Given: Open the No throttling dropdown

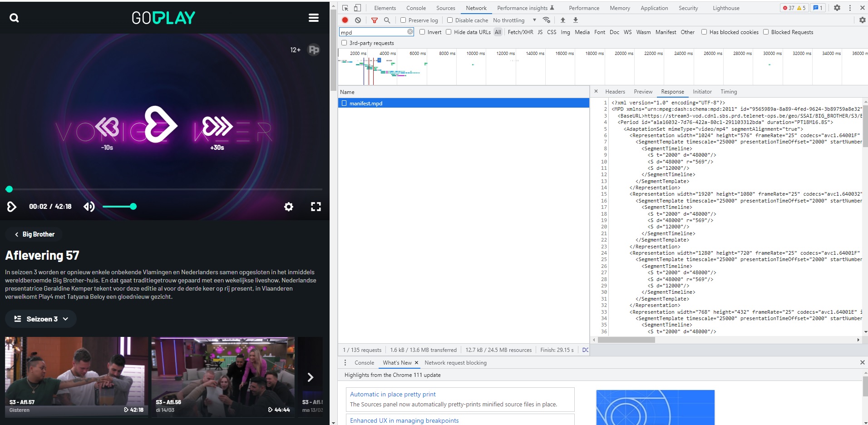Looking at the screenshot, I should (x=514, y=20).
